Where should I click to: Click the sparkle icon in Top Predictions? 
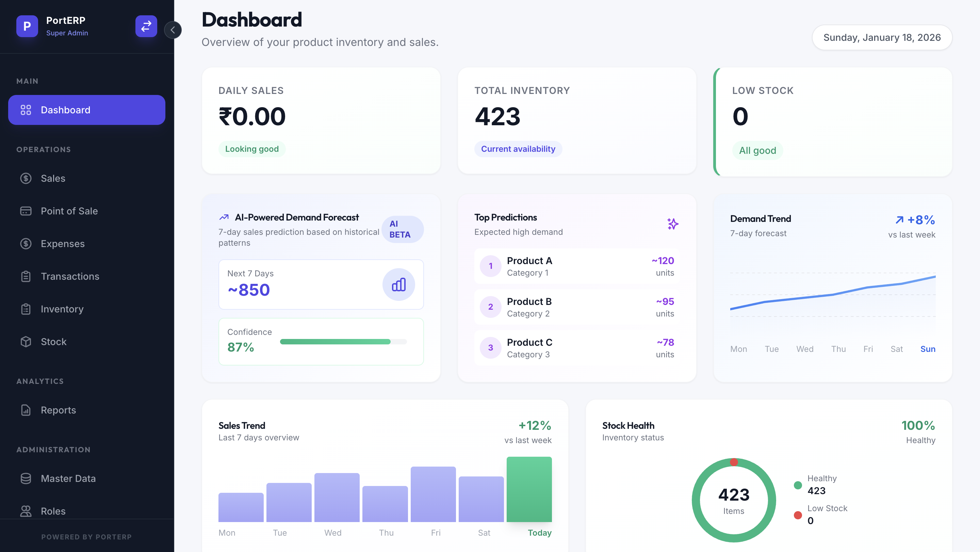pyautogui.click(x=673, y=224)
